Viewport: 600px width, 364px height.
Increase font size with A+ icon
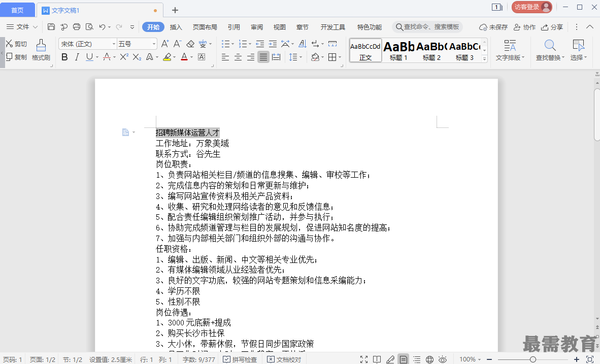pos(165,44)
